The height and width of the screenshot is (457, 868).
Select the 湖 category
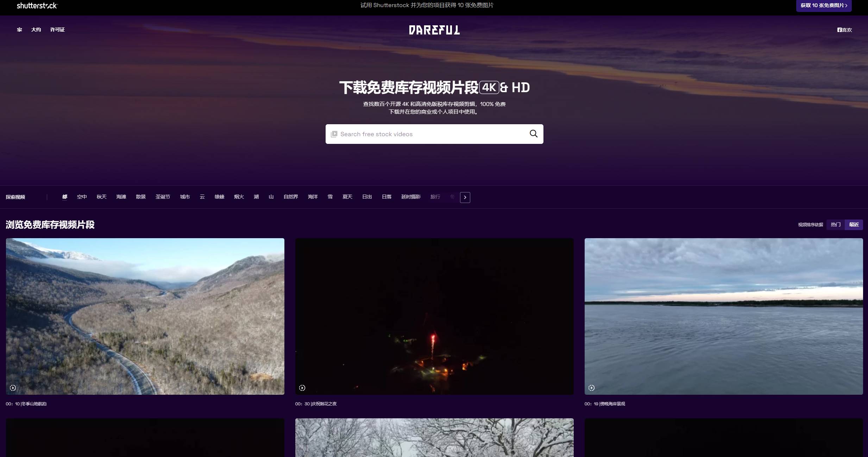pyautogui.click(x=256, y=197)
